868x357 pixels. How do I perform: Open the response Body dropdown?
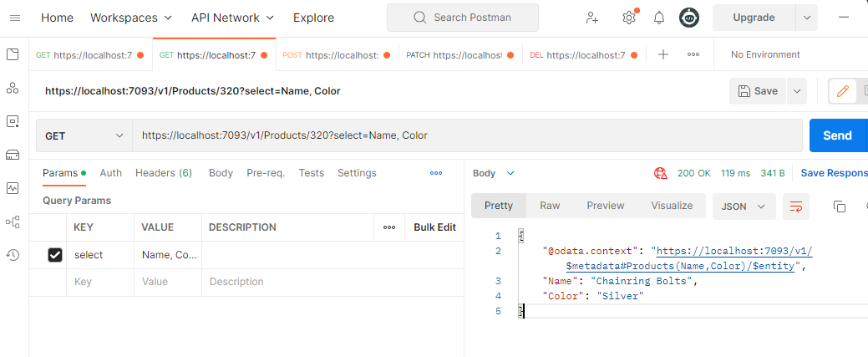(494, 174)
